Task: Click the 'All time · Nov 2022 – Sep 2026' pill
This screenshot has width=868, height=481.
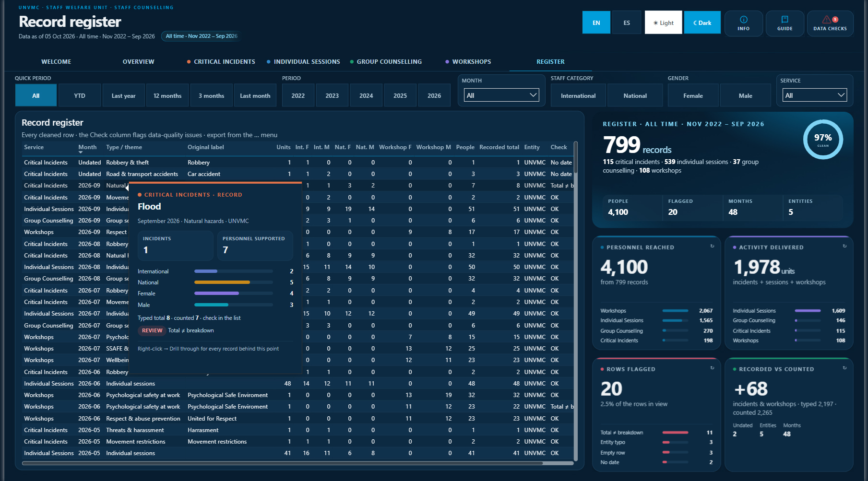Action: pyautogui.click(x=202, y=36)
